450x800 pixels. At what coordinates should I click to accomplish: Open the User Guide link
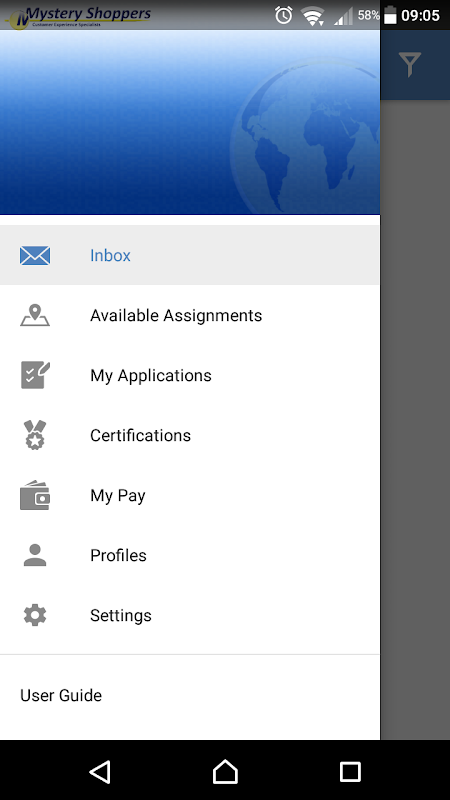pos(61,695)
